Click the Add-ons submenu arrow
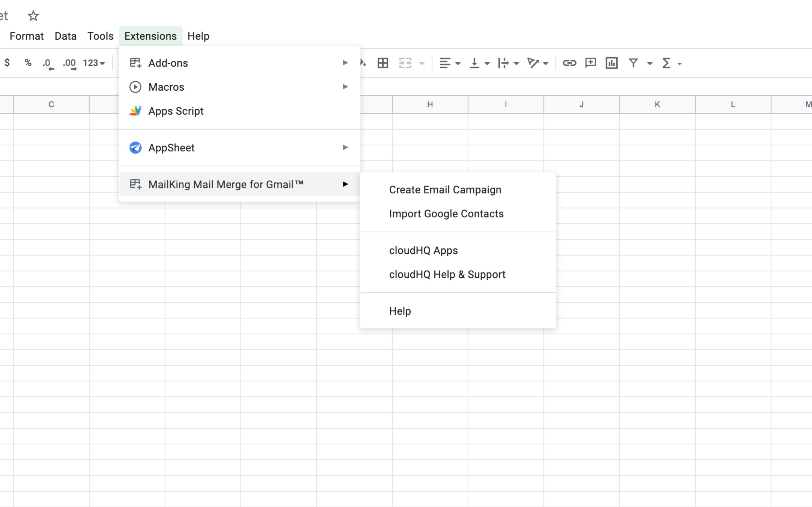 (x=345, y=63)
